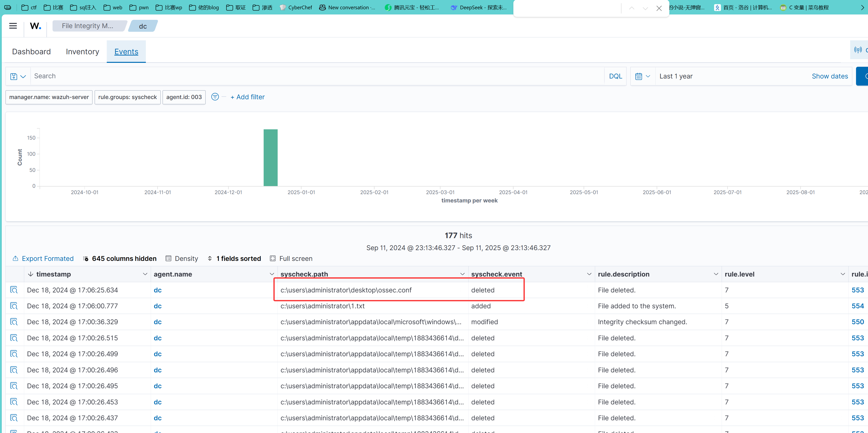This screenshot has width=868, height=433.
Task: Open rule.description column header menu
Action: 716,274
